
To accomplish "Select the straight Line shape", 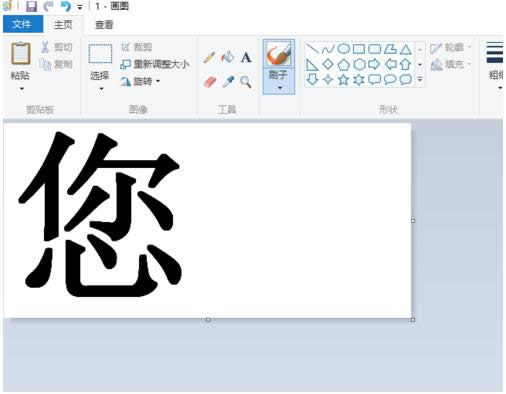I will [x=313, y=49].
